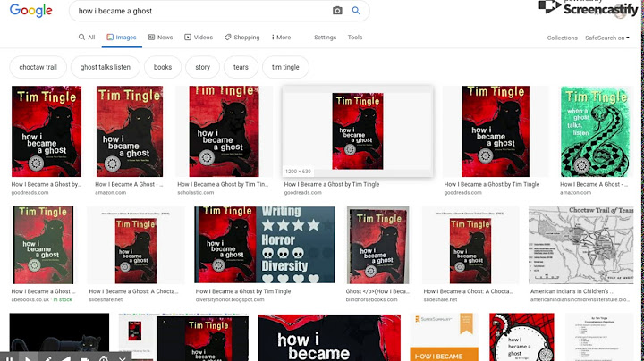Expand the More menu

point(281,38)
